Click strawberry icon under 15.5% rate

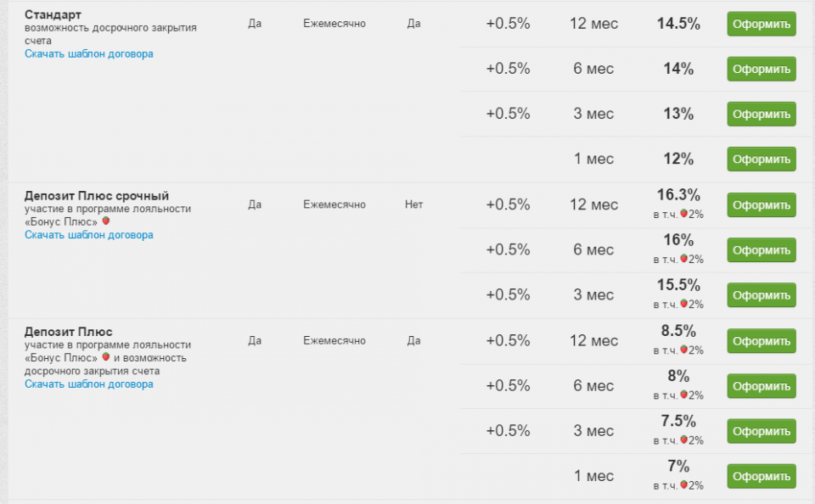click(683, 304)
